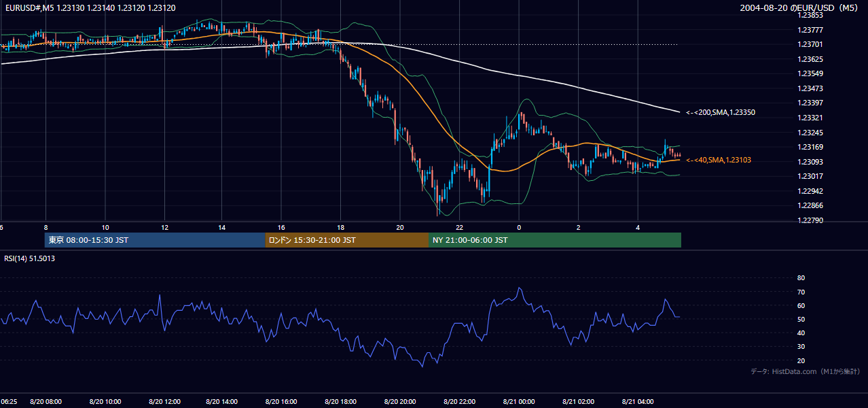868x408 pixels.
Task: Click hour label 0 on the time axis
Action: click(519, 227)
